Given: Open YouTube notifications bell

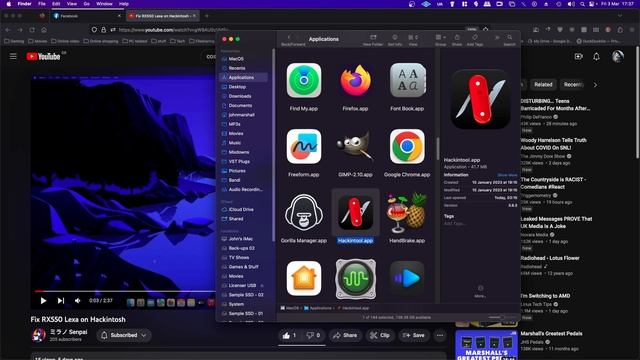Looking at the screenshot, I should click(596, 56).
